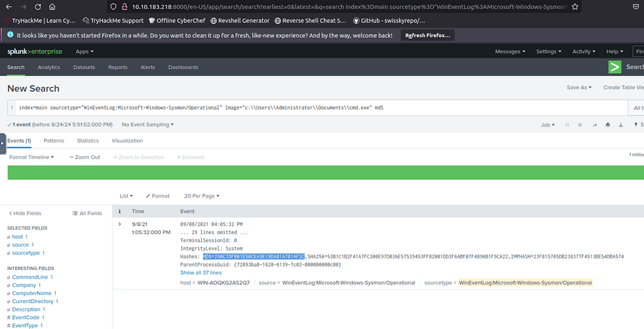Go to the Alerts nav item

[x=148, y=67]
